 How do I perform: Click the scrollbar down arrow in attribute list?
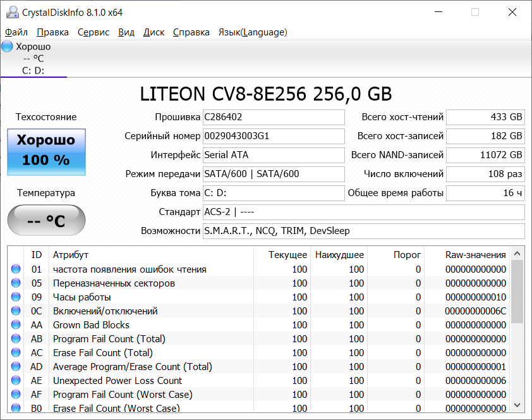pos(517,405)
